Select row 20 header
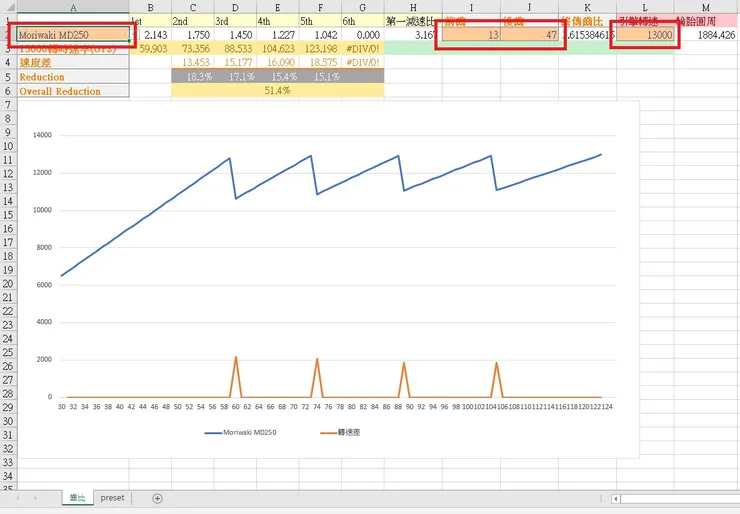Image resolution: width=740 pixels, height=514 pixels. (8, 284)
